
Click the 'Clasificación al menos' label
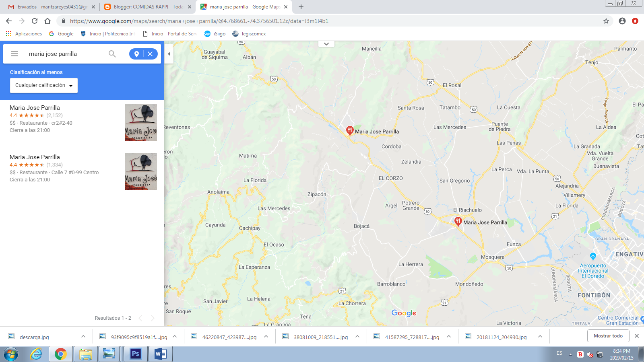tap(36, 72)
